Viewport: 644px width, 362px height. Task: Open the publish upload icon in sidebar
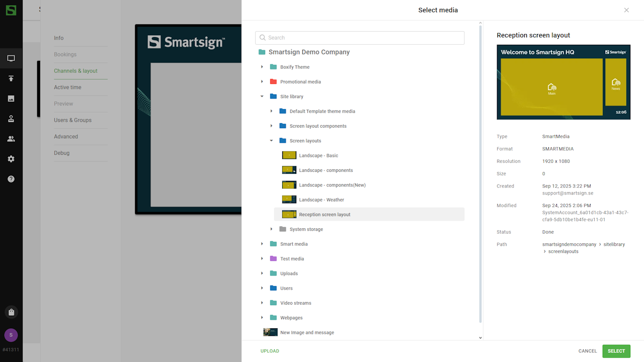click(11, 78)
